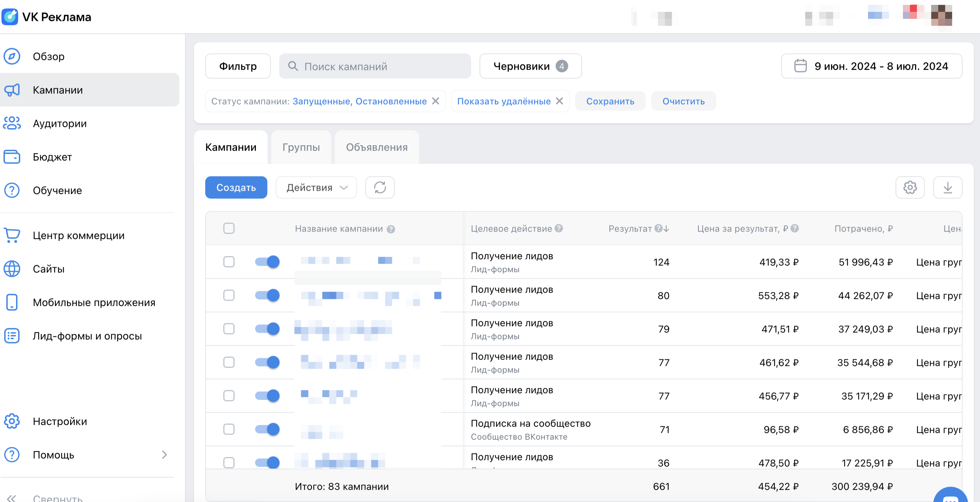Open Аудитории in the sidebar
The width and height of the screenshot is (980, 502).
click(89, 123)
